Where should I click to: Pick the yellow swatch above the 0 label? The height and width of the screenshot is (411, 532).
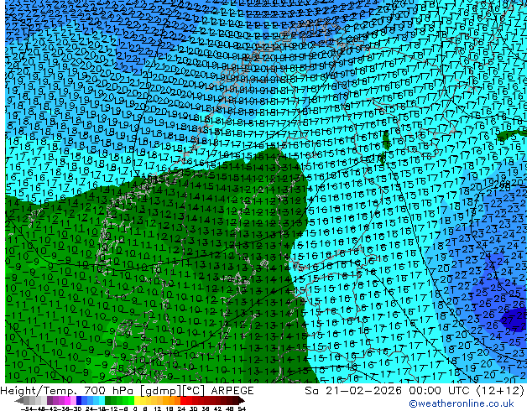point(138,401)
